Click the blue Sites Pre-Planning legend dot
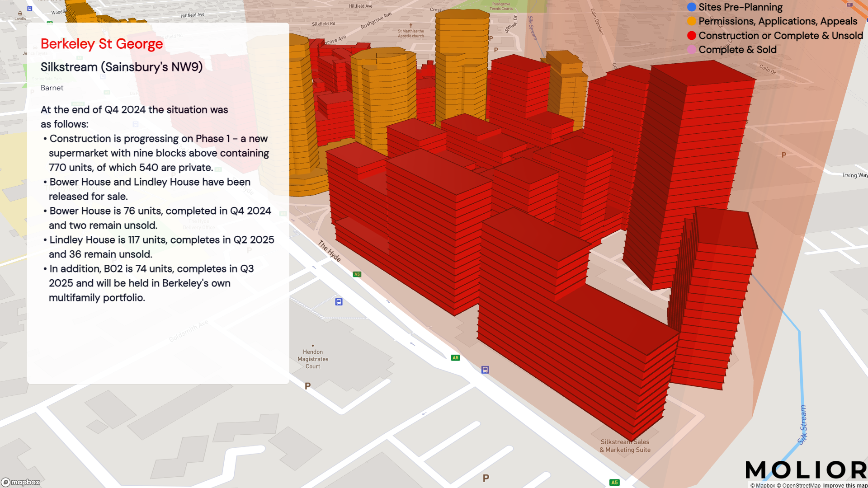 point(691,7)
